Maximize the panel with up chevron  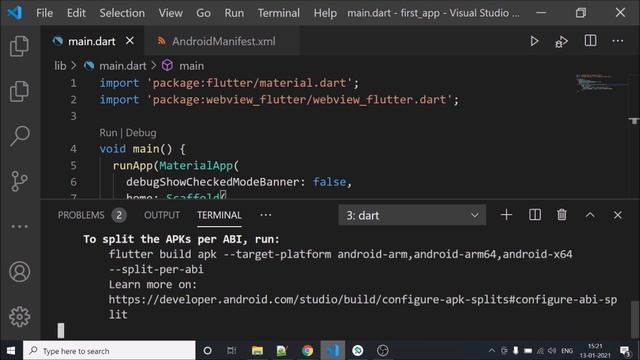(590, 215)
